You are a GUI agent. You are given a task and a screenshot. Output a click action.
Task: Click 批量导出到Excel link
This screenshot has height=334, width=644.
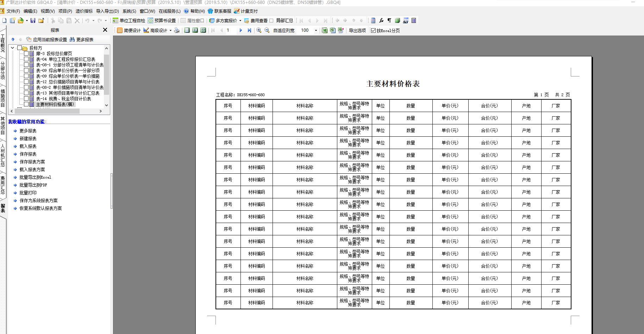(35, 177)
